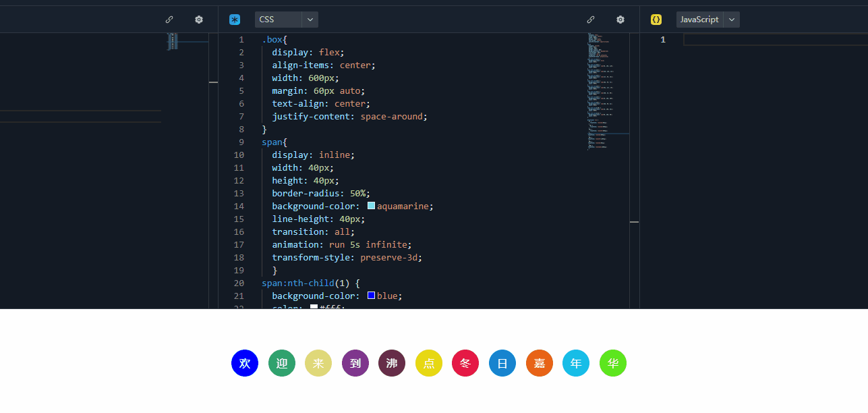Click the green circle labeled 迎
This screenshot has height=413, width=868.
(x=282, y=363)
